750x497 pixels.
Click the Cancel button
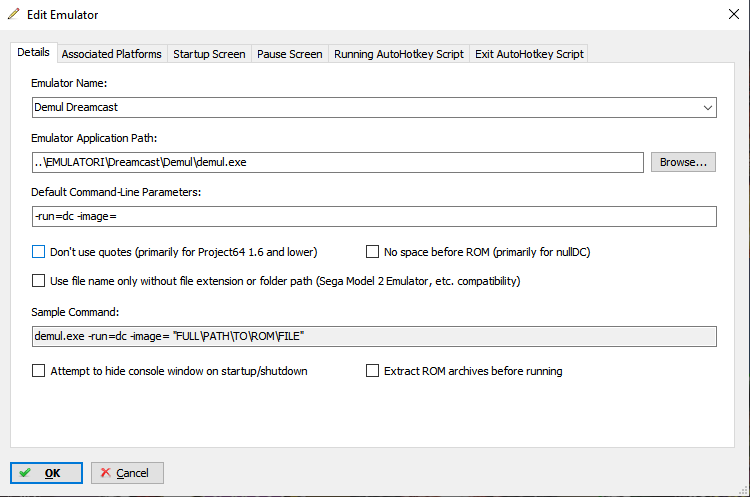127,473
